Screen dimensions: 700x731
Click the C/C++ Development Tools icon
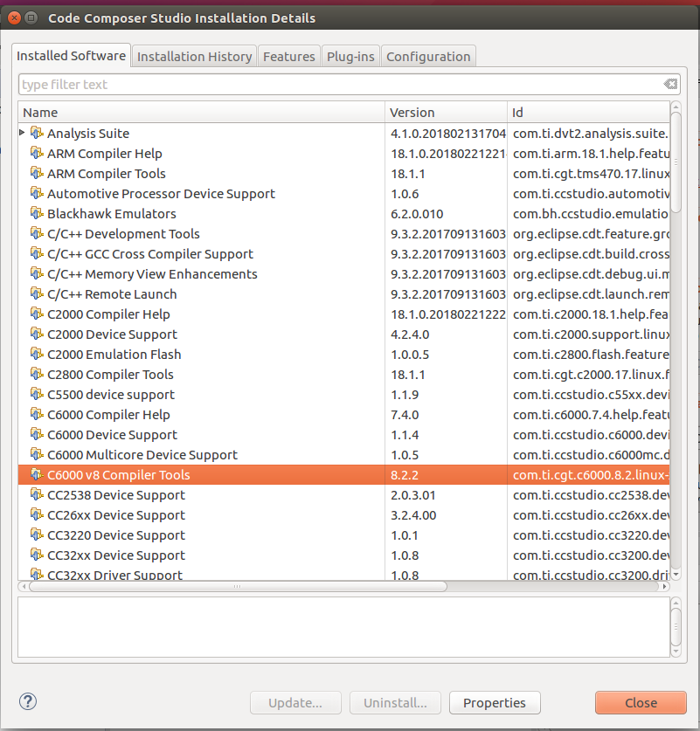37,233
